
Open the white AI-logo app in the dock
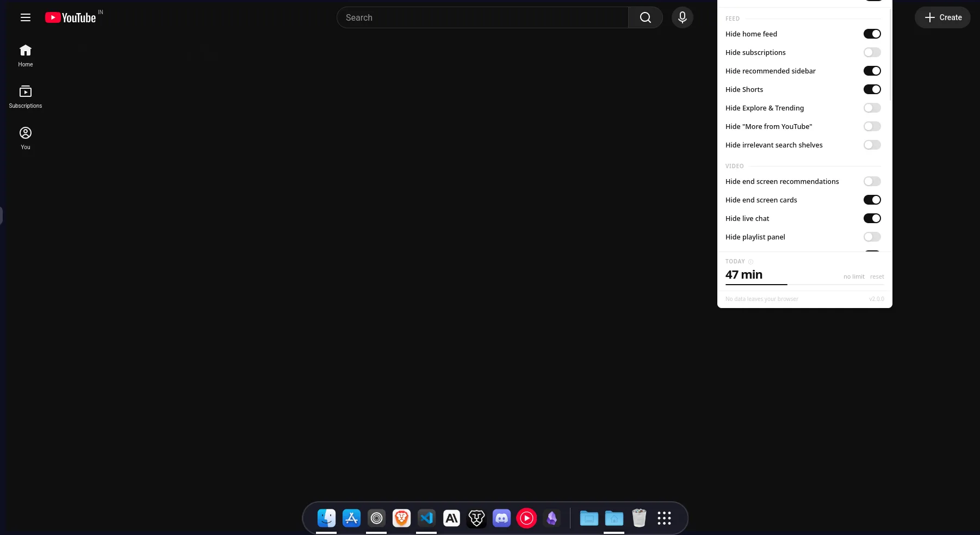click(451, 518)
